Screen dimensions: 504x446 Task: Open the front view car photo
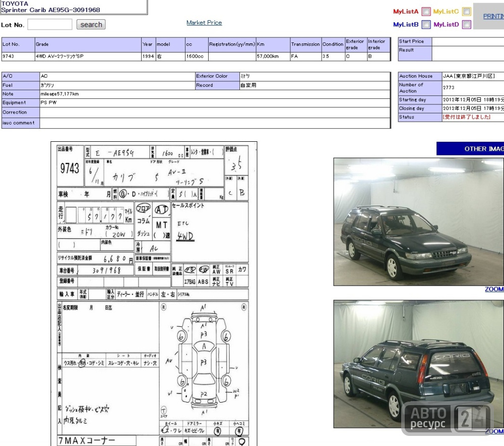tap(418, 221)
